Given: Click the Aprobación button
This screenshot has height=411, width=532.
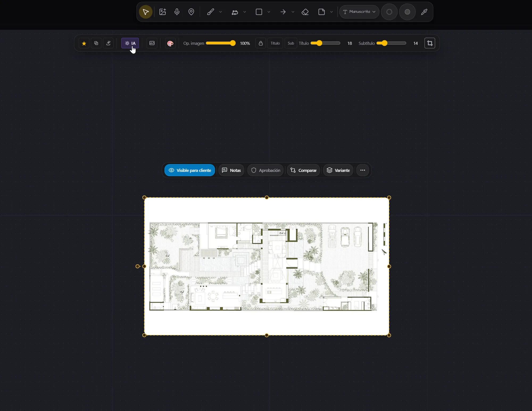Looking at the screenshot, I should click(265, 170).
